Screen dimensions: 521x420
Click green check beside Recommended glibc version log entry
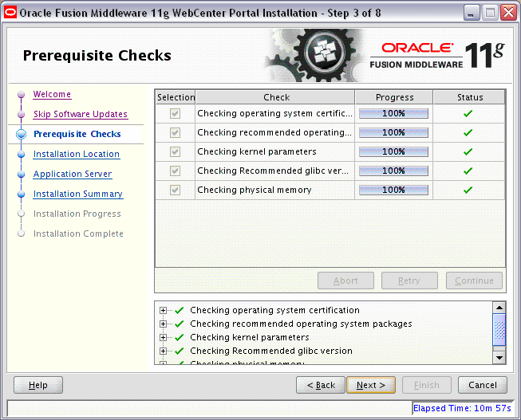(x=180, y=351)
